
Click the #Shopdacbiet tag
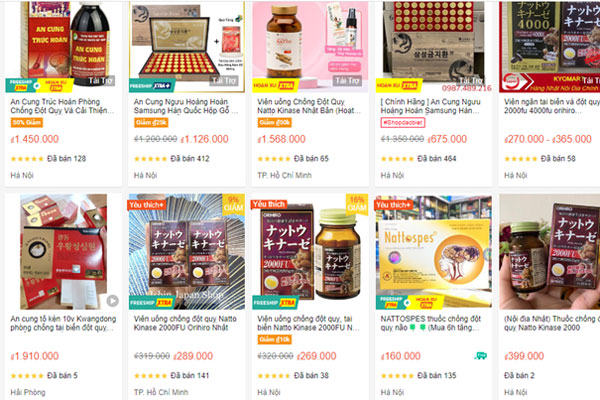[x=402, y=123]
